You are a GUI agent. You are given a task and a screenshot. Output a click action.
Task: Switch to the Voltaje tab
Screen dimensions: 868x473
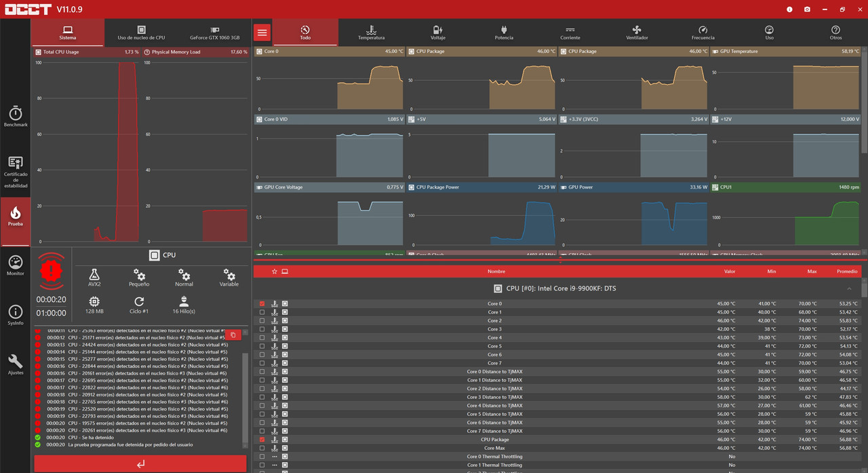point(438,33)
